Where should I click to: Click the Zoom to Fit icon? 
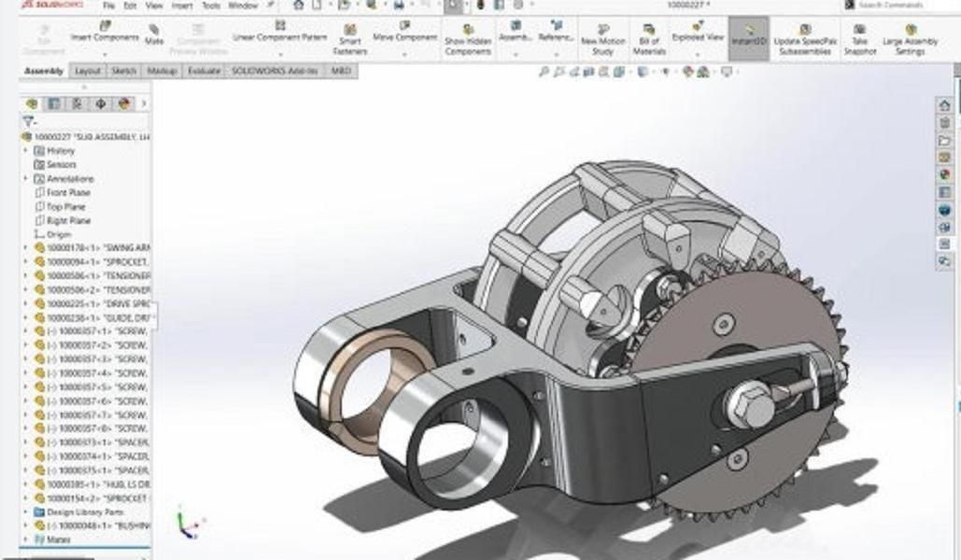544,71
